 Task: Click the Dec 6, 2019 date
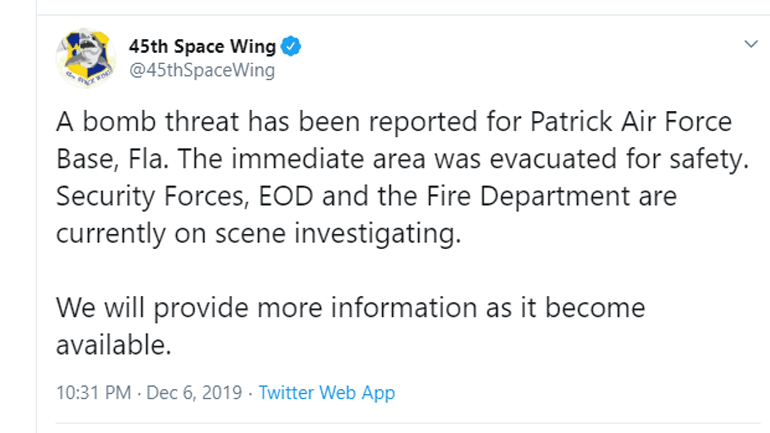(196, 393)
